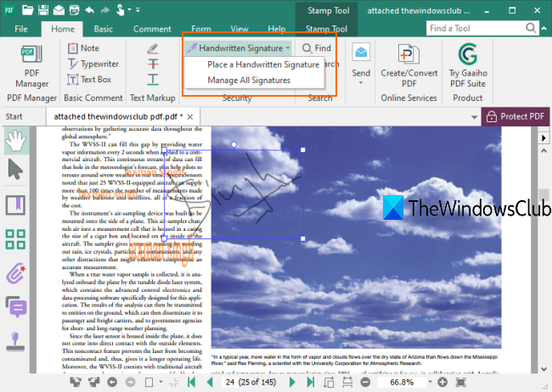Click the handwritten signature stamp on page

pos(234,194)
